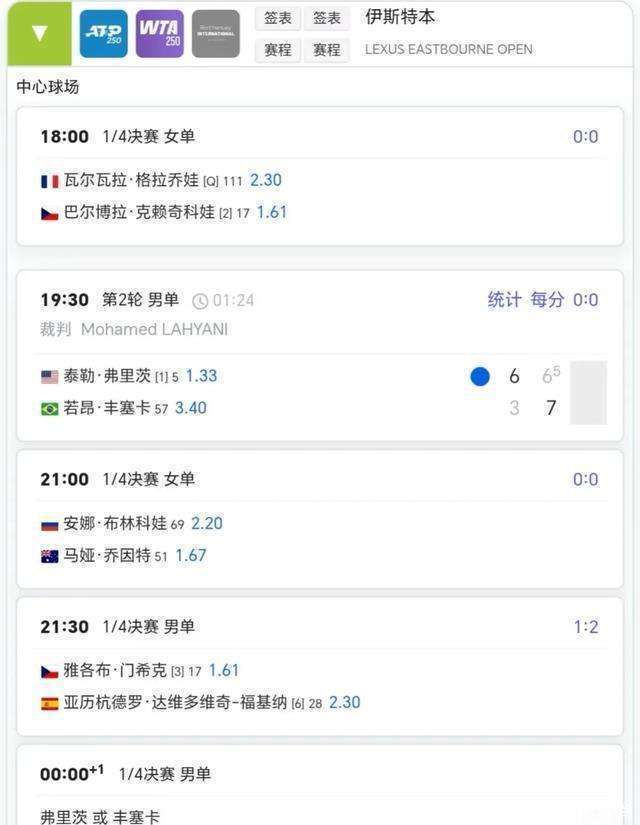
Task: Select the Spain flag beside 达维多维奇-福基纳
Action: click(50, 703)
